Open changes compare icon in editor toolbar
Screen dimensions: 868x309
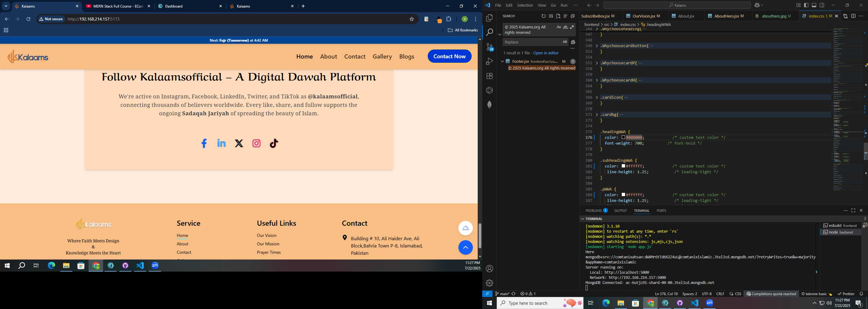pos(845,16)
